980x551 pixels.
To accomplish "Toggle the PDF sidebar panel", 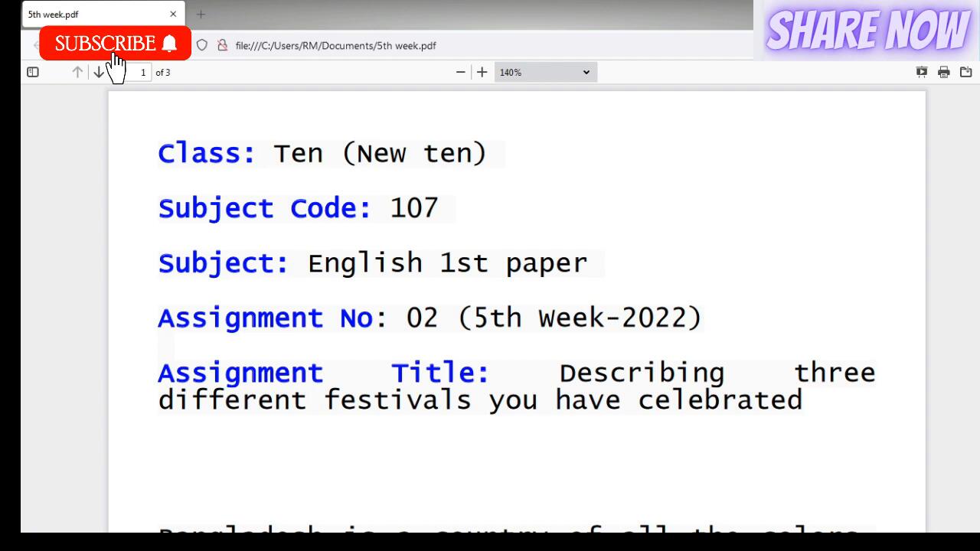I will (x=33, y=72).
